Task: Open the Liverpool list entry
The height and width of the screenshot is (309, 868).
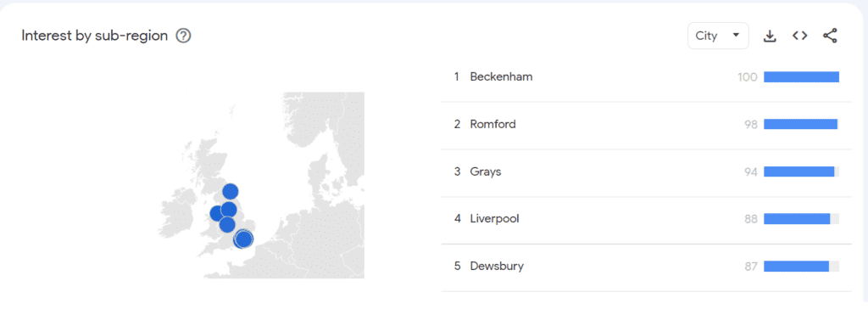Action: 646,219
